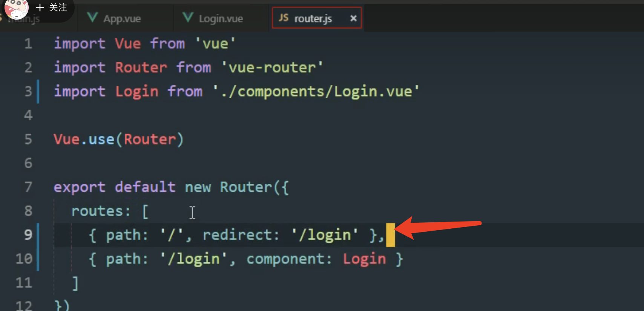
Task: Click the new keyword on line 7
Action: click(198, 187)
